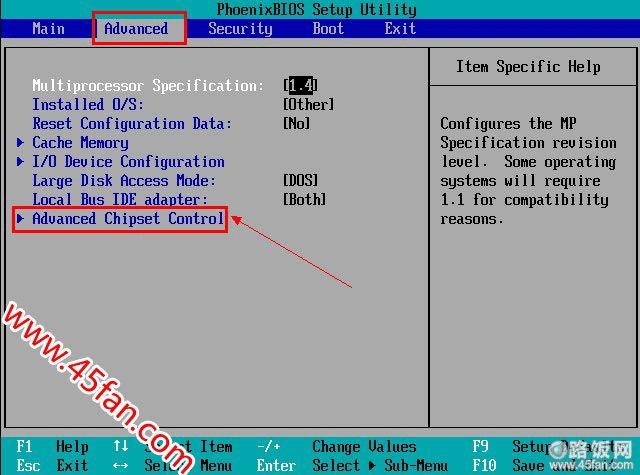
Task: Click the F1 Help key hint
Action: point(52,446)
